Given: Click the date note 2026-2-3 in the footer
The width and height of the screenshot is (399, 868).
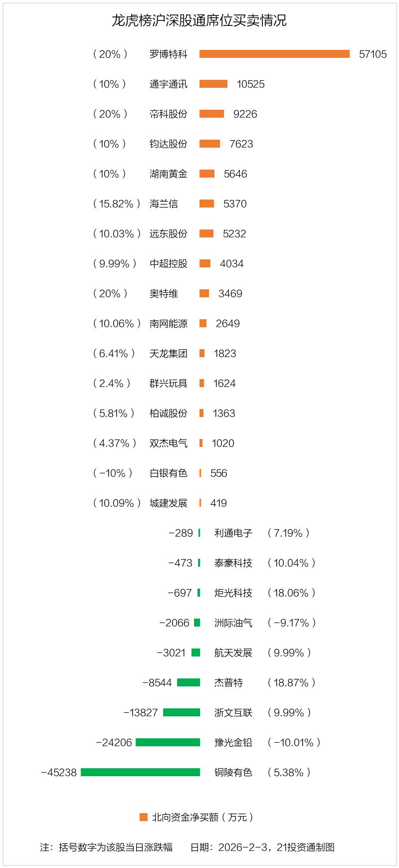Looking at the screenshot, I should 243,847.
